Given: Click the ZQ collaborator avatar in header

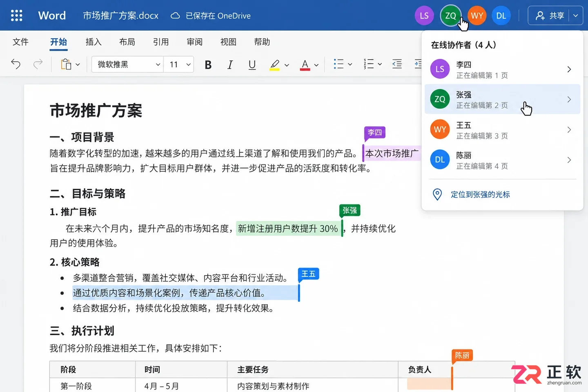Looking at the screenshot, I should click(450, 16).
